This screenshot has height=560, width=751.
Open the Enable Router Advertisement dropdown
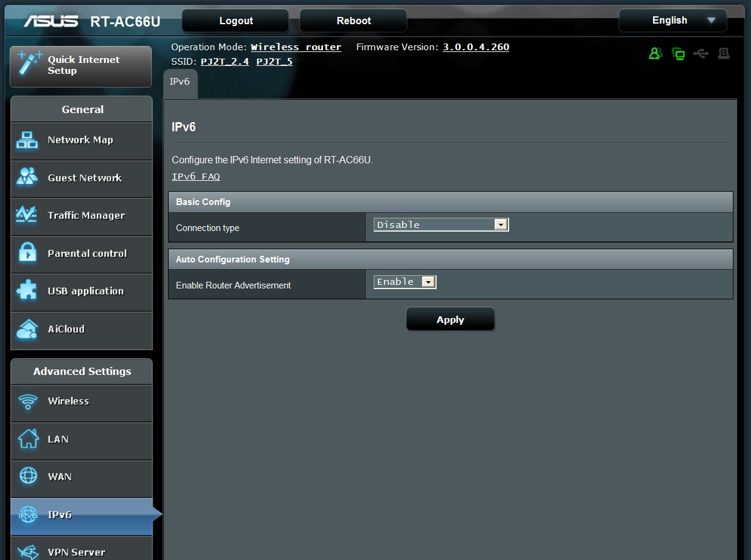coord(405,282)
